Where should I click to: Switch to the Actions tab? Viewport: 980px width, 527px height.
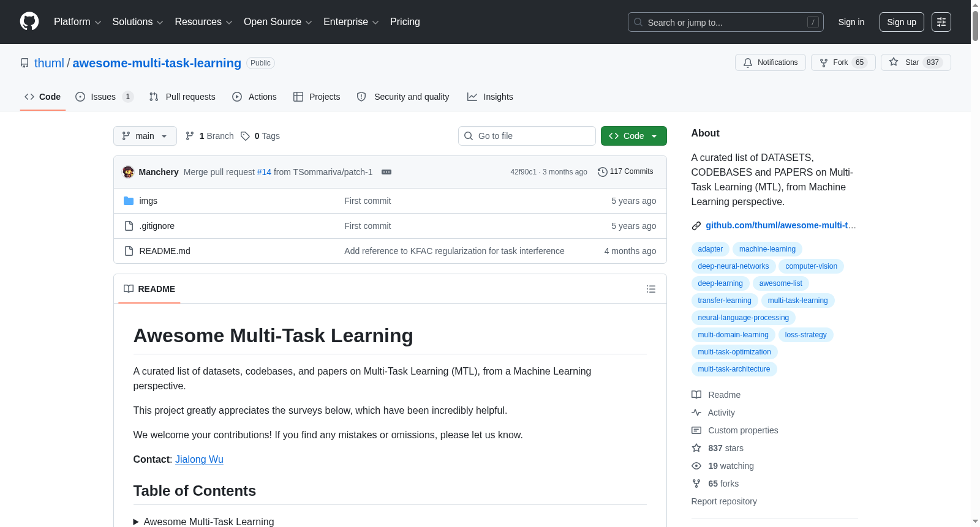click(254, 97)
